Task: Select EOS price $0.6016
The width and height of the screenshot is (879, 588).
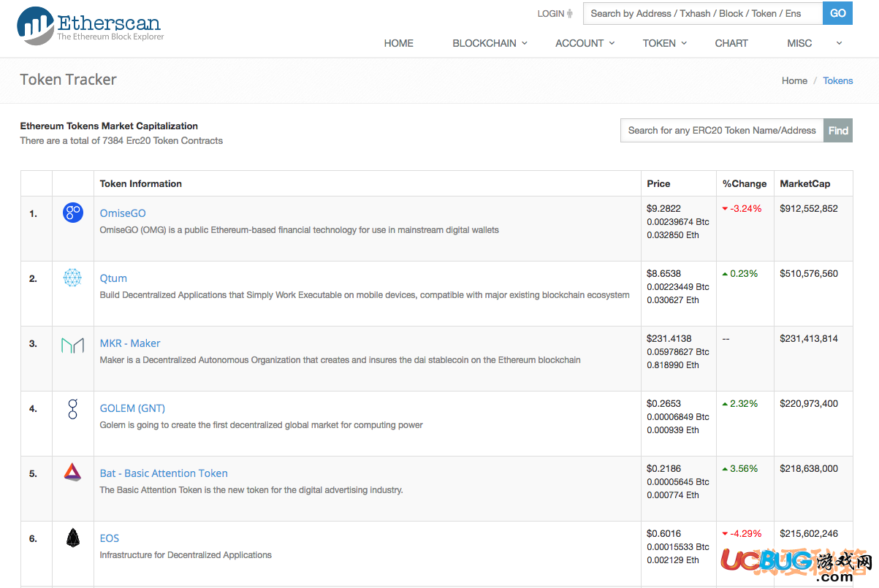Action: coord(663,534)
